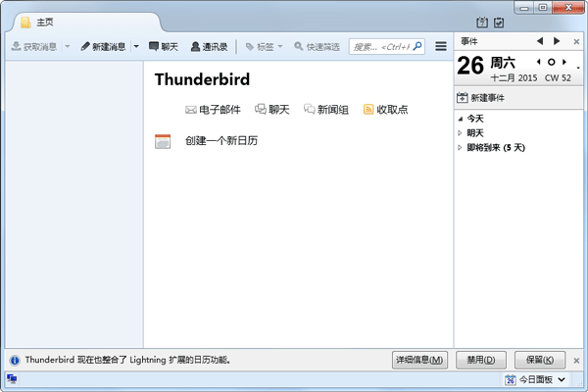Click 新建消息 to write a new message
The width and height of the screenshot is (588, 392).
coord(104,46)
